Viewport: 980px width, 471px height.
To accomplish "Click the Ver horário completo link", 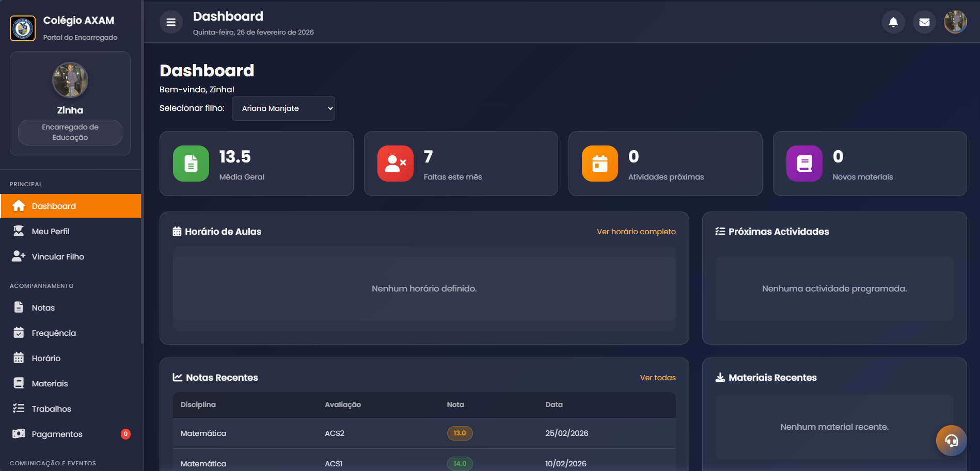I will coord(636,232).
